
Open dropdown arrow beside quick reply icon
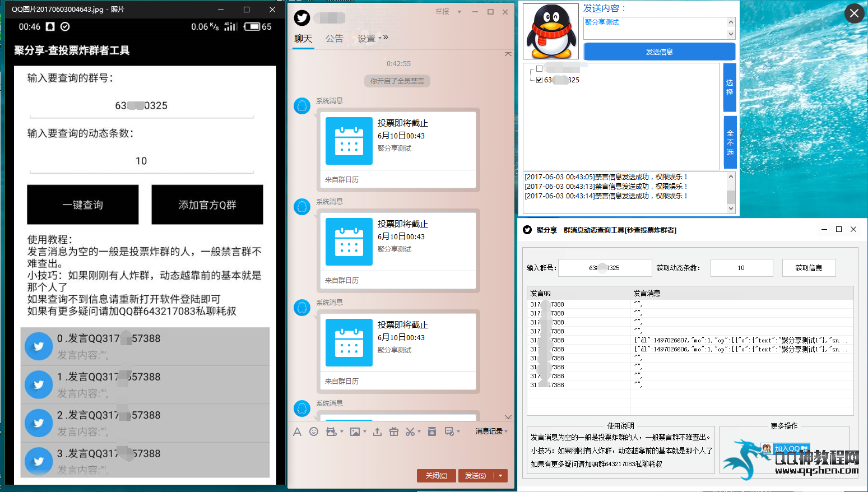click(458, 432)
